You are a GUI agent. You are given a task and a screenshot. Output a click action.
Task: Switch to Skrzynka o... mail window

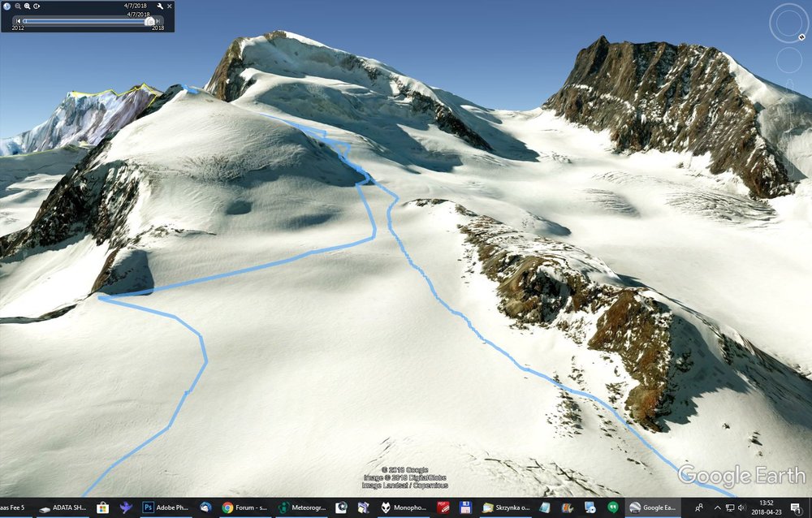(505, 507)
